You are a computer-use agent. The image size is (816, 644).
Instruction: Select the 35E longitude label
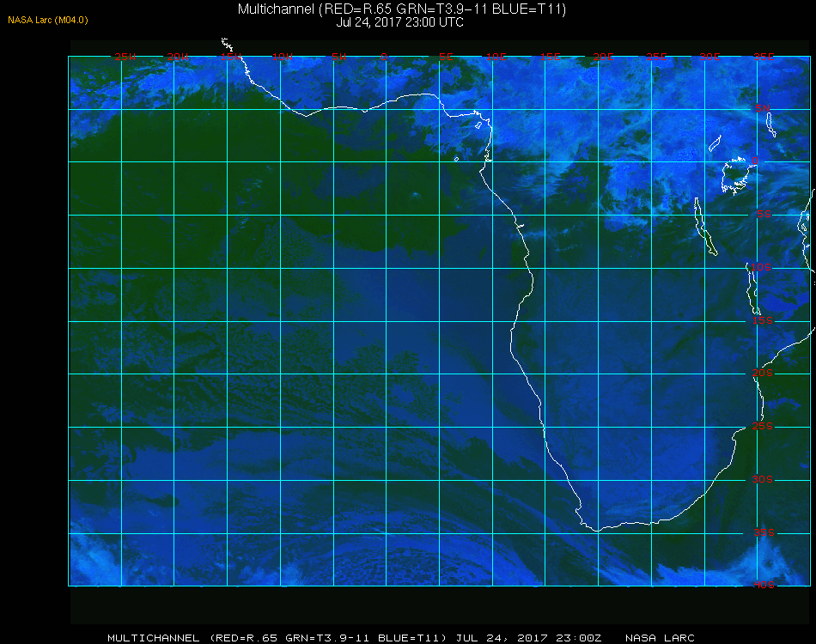(x=764, y=57)
